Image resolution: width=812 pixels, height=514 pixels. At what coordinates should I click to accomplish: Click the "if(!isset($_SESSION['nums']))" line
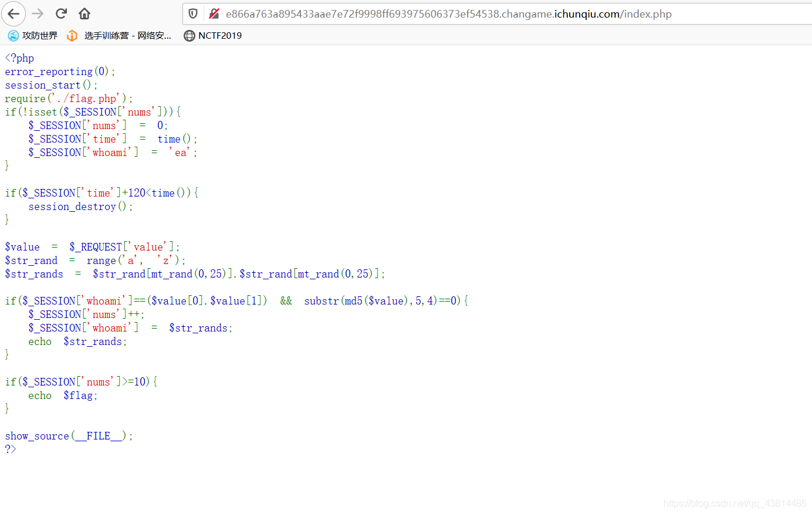click(x=93, y=112)
